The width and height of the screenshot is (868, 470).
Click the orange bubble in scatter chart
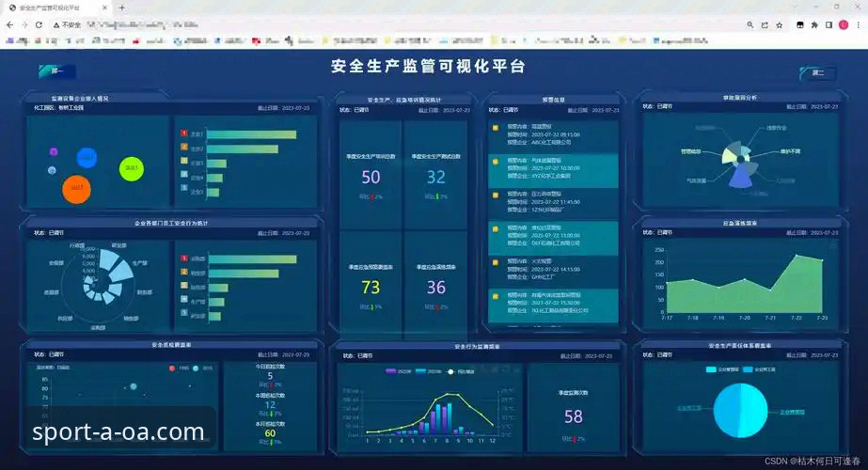coord(76,189)
